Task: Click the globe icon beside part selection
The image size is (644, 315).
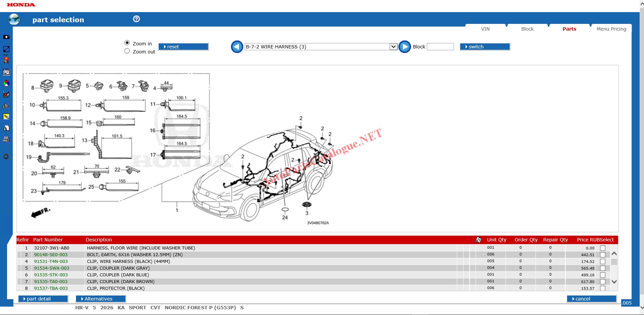Action: pyautogui.click(x=14, y=19)
